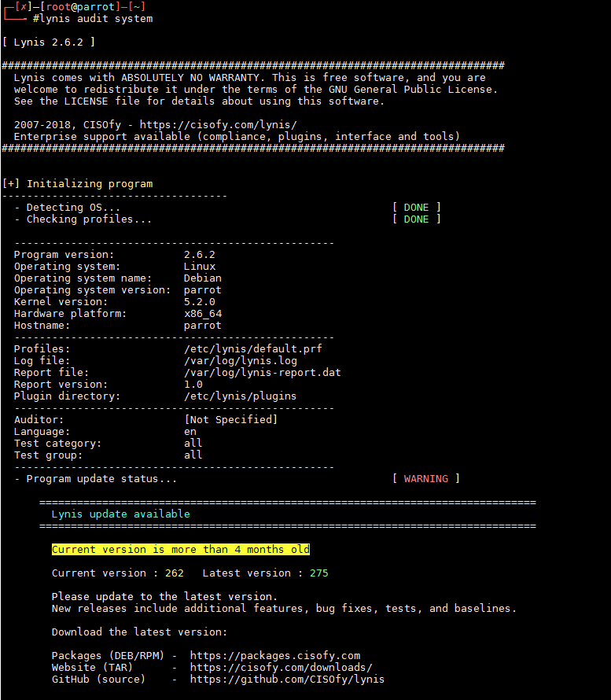Screen dimensions: 611x700
Task: Click the 'Log file:' label
Action: click(42, 361)
